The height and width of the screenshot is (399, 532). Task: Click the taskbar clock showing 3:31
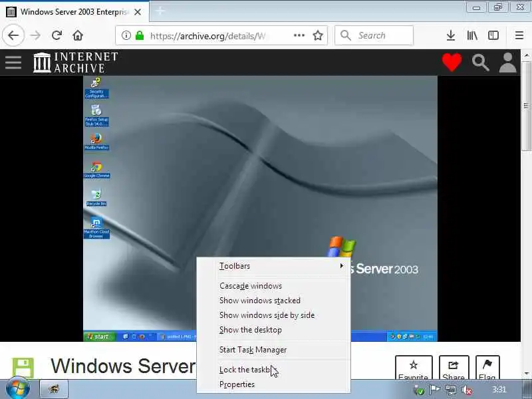pos(499,390)
